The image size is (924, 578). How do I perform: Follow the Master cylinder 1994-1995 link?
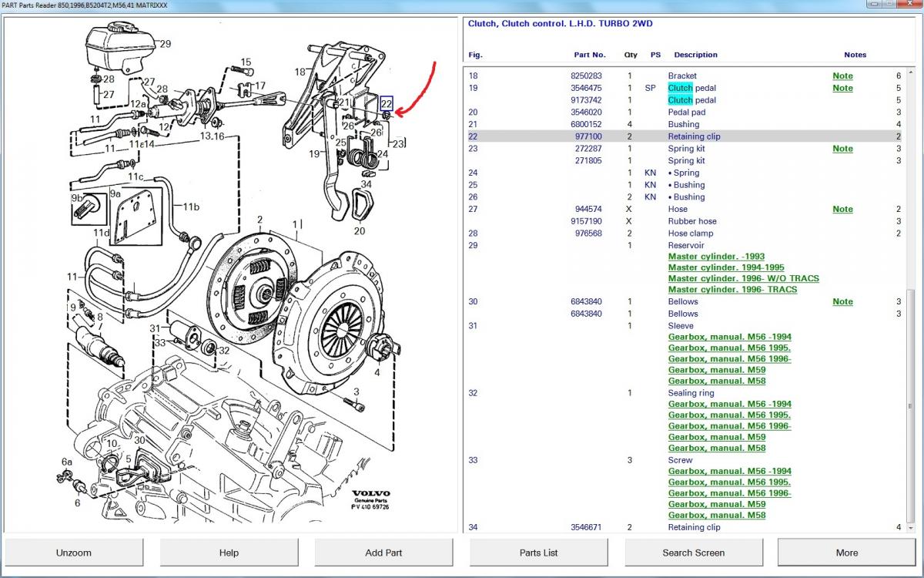(726, 267)
